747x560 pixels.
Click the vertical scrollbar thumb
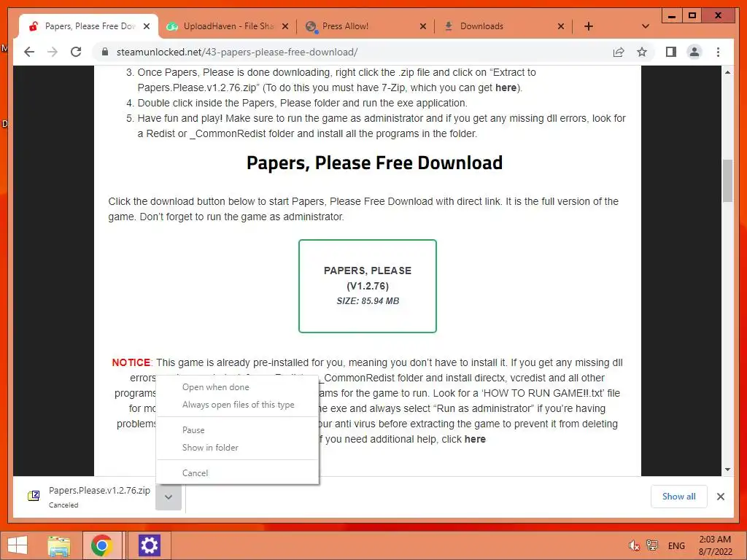(x=727, y=181)
